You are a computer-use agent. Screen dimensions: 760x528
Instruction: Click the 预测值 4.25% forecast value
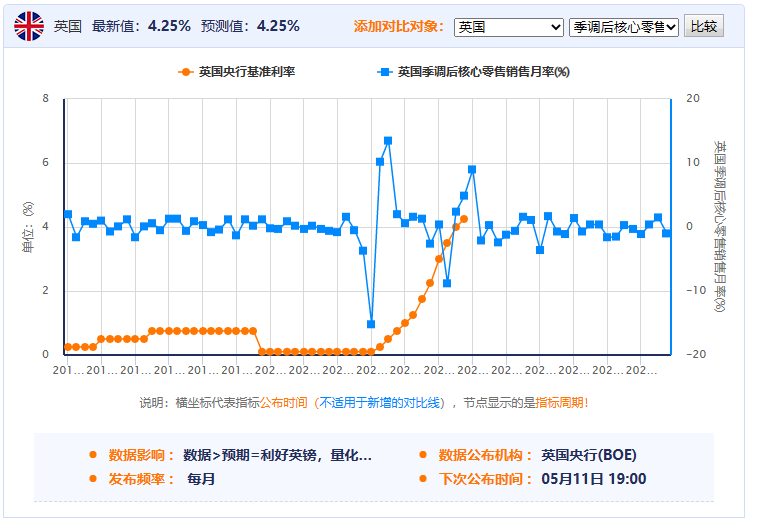click(x=278, y=26)
